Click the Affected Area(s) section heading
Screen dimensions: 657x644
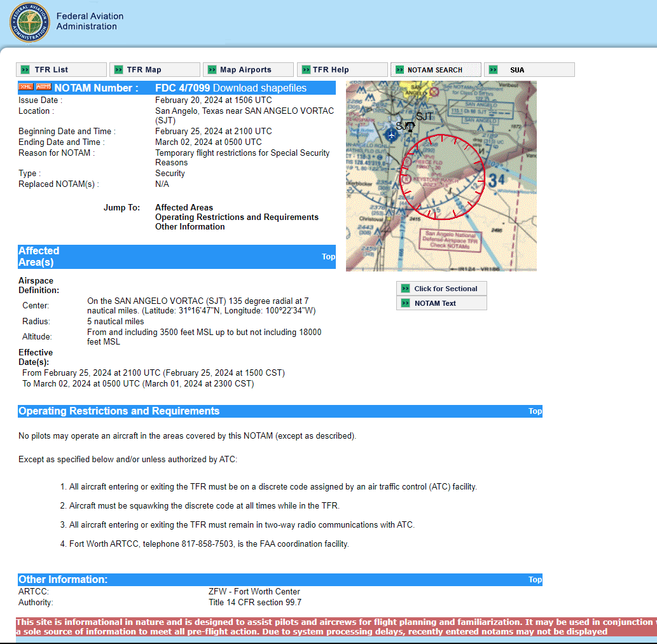(x=39, y=257)
